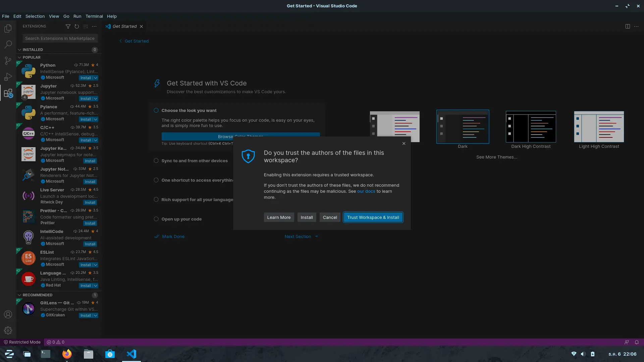The width and height of the screenshot is (644, 362).
Task: Choose Dark High Contrast theme thumbnail
Action: pyautogui.click(x=531, y=127)
